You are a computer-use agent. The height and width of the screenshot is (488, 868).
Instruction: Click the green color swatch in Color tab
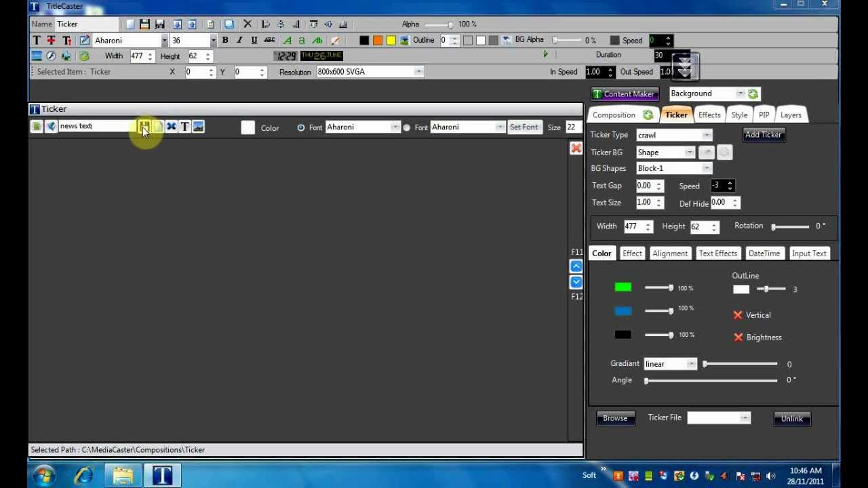[623, 287]
